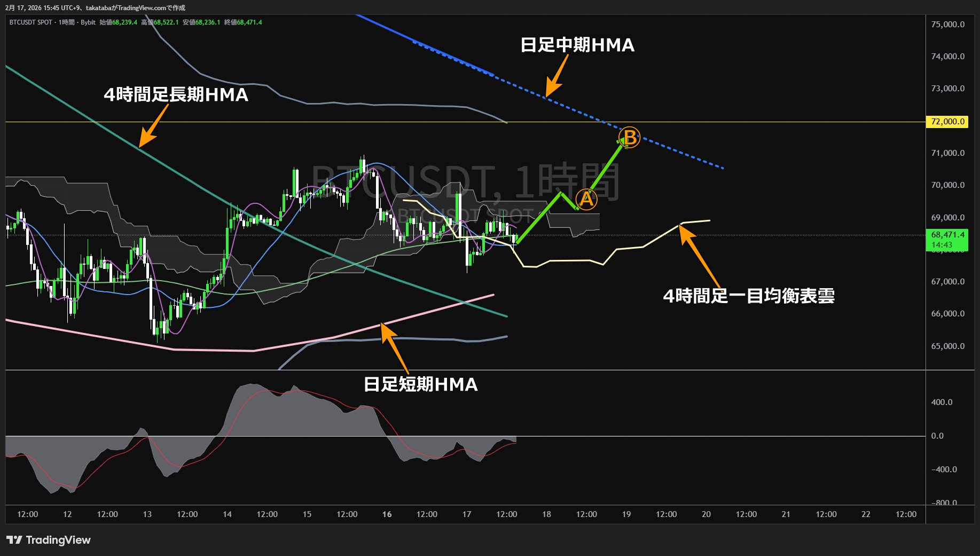Click date label 13 on time axis

pyautogui.click(x=147, y=514)
